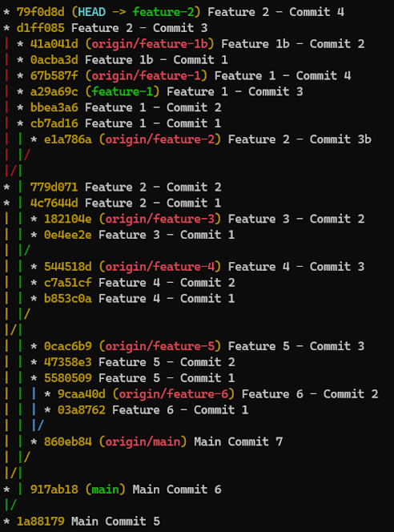Screen dimensions: 394x532
Task: Select text 'Main Commit 6'
Action: (177, 490)
